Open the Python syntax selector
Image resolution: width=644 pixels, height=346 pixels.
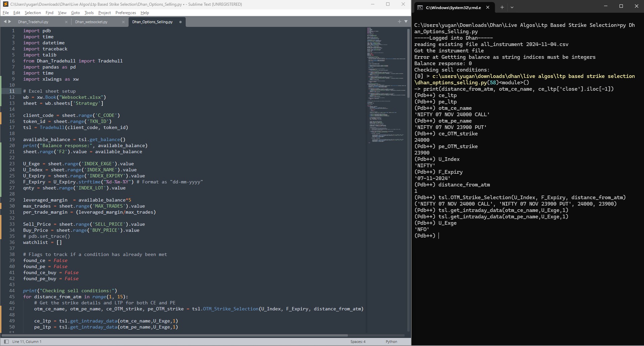pos(391,342)
